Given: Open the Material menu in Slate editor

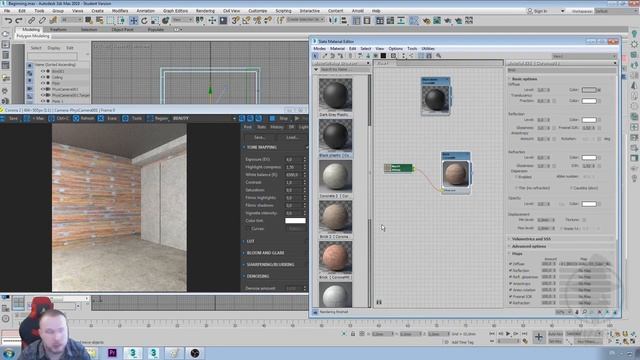Looking at the screenshot, I should point(337,49).
